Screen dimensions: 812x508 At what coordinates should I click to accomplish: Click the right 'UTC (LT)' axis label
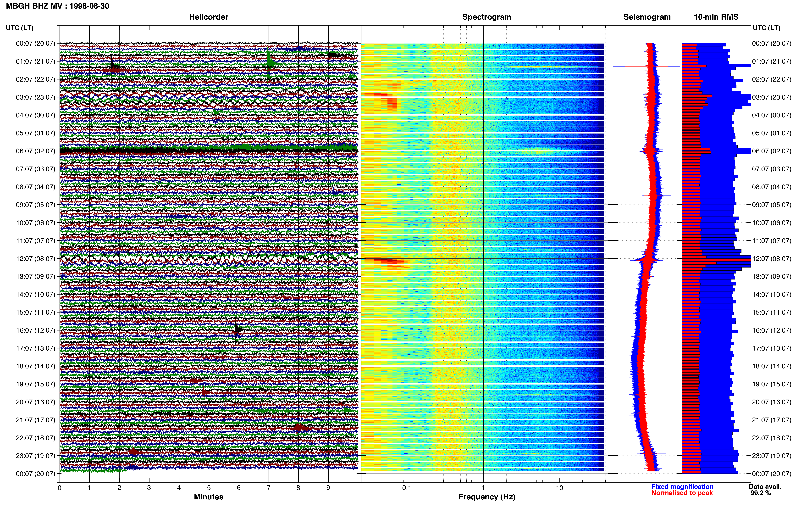click(766, 28)
